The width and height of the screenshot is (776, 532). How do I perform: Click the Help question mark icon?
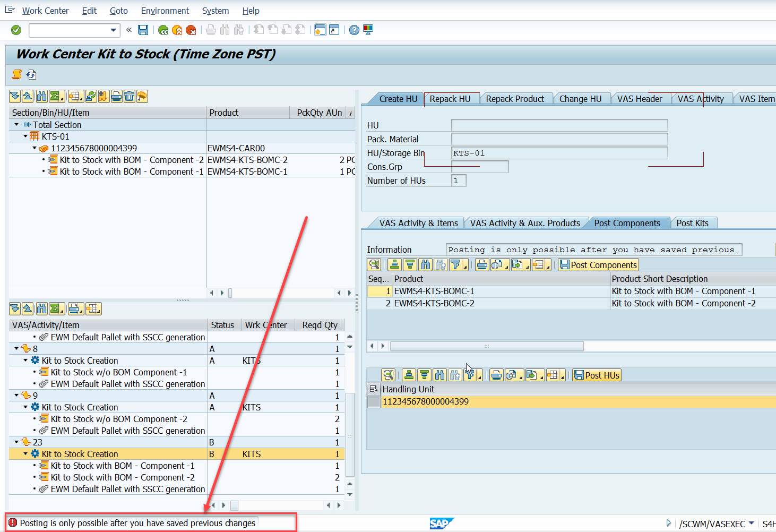[x=354, y=30]
